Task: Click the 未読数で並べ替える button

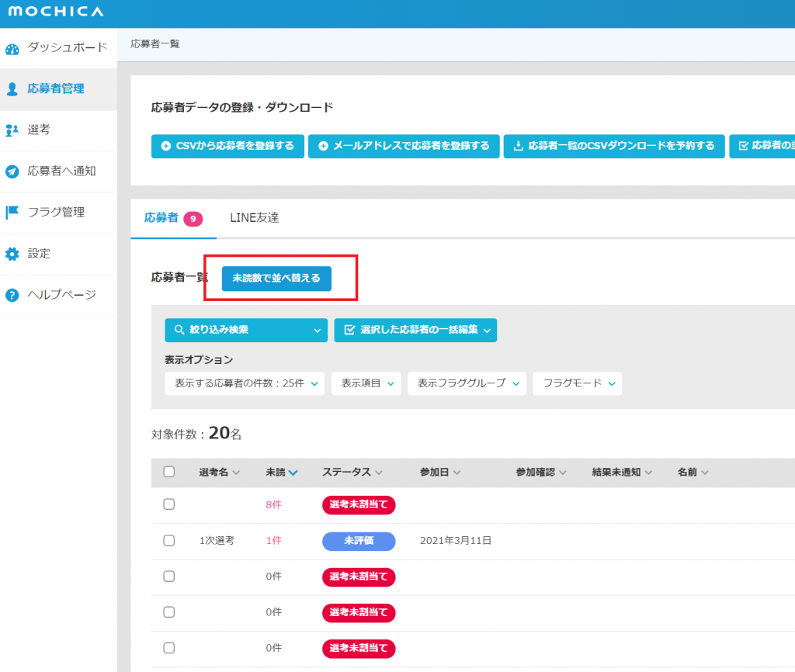Action: (x=276, y=278)
